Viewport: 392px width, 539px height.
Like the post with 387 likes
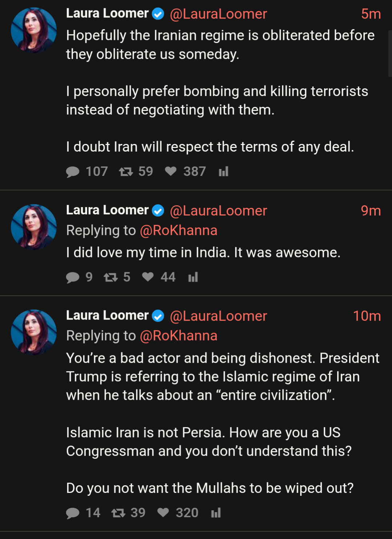point(170,171)
